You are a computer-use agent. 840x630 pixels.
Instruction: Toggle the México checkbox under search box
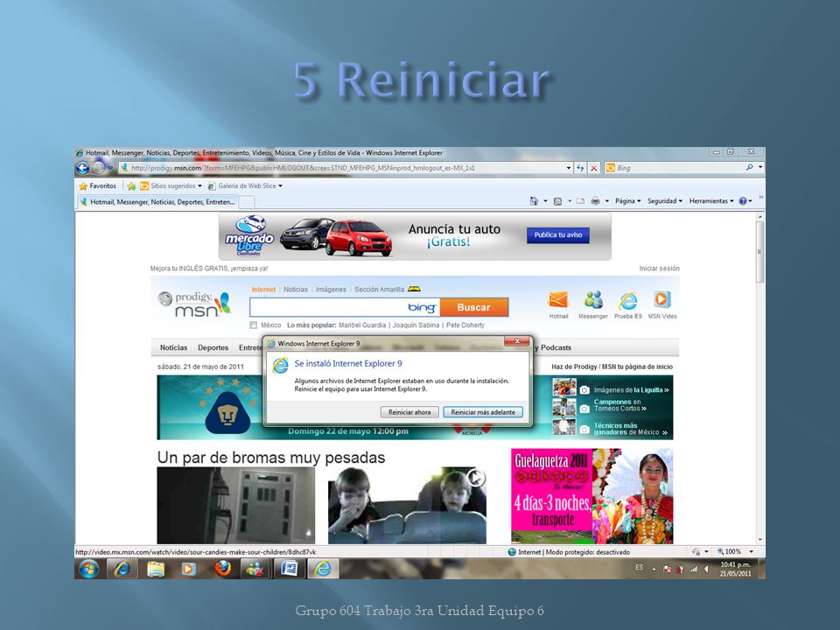[254, 325]
